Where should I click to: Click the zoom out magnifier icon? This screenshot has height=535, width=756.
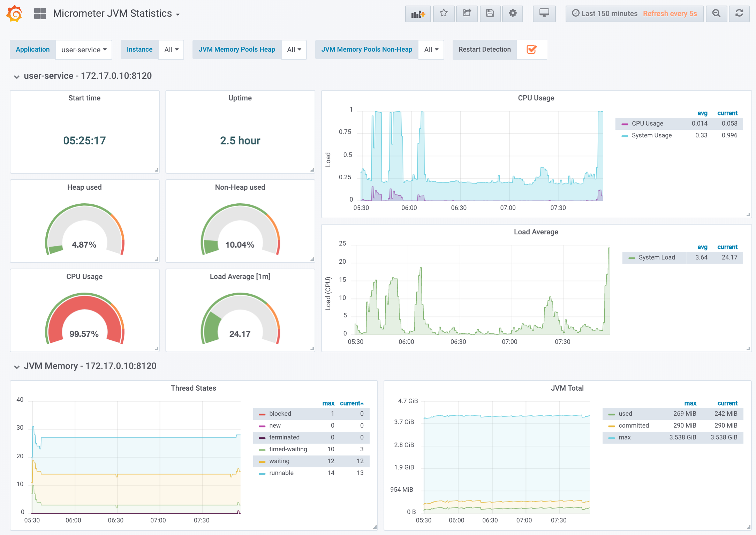click(x=716, y=14)
